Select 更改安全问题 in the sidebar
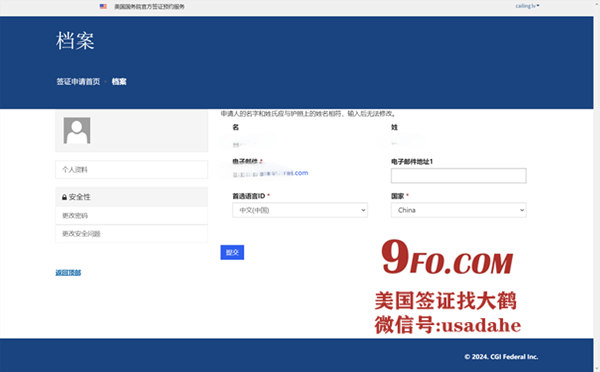Viewport: 600px width, 372px height. [x=131, y=233]
